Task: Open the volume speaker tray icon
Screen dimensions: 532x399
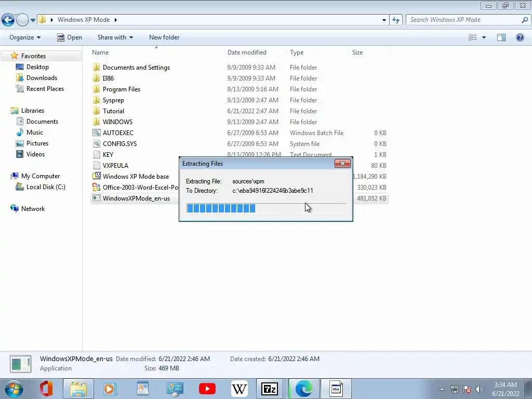Action: tap(480, 389)
